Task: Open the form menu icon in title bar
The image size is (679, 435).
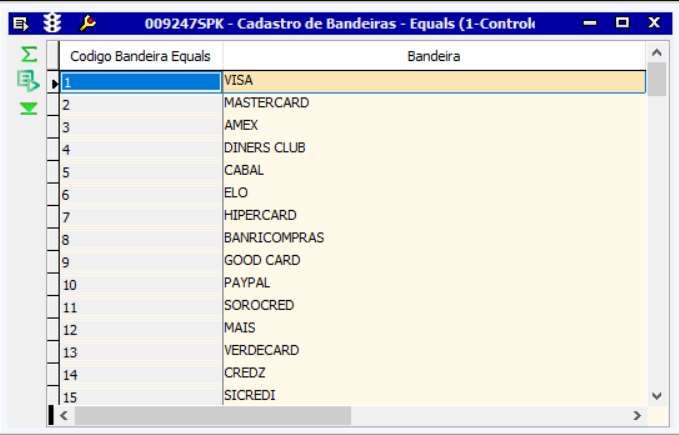Action: pos(20,23)
